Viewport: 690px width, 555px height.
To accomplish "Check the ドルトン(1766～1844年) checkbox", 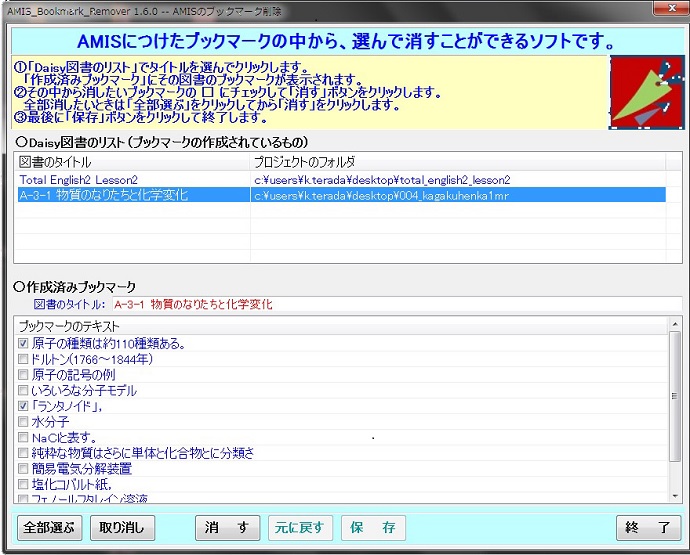I will [x=23, y=359].
